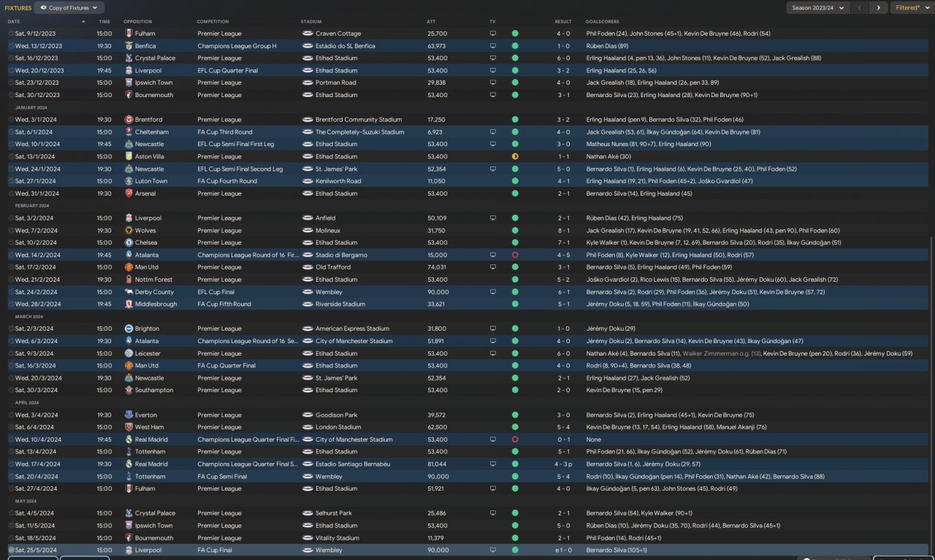This screenshot has width=935, height=560.
Task: Click the Cheltenham club badge
Action: (129, 132)
